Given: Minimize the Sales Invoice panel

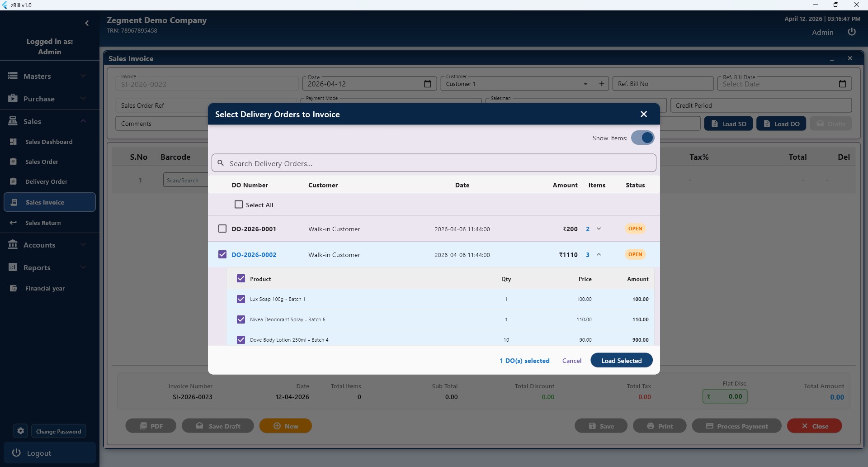Looking at the screenshot, I should [x=832, y=59].
